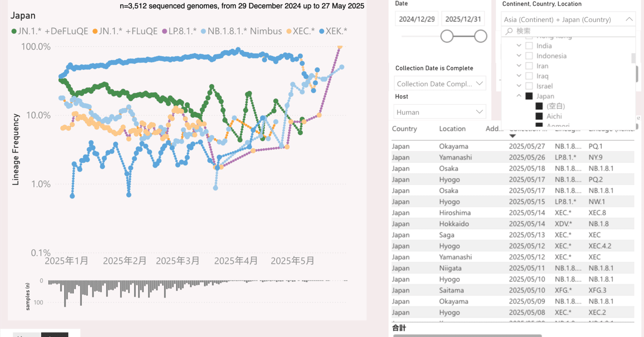This screenshot has width=644, height=337.
Task: Collapse the Continent, Country, Location dropdown
Action: (629, 20)
